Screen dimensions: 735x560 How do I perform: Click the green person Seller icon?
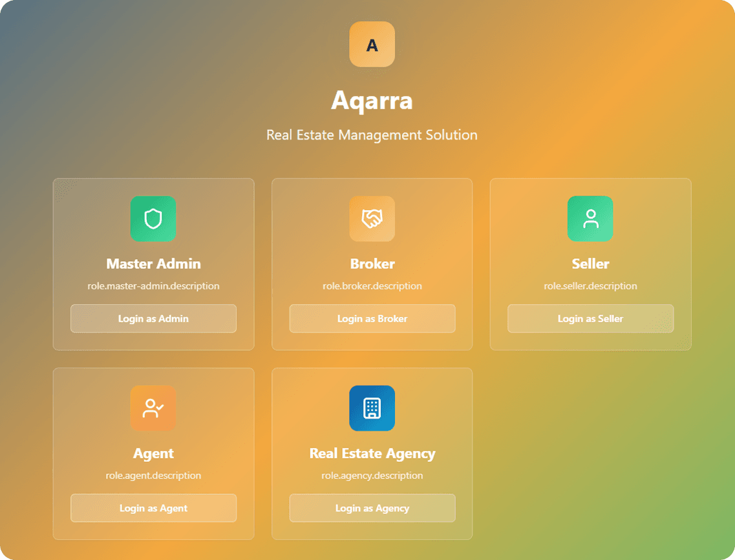[x=590, y=219]
